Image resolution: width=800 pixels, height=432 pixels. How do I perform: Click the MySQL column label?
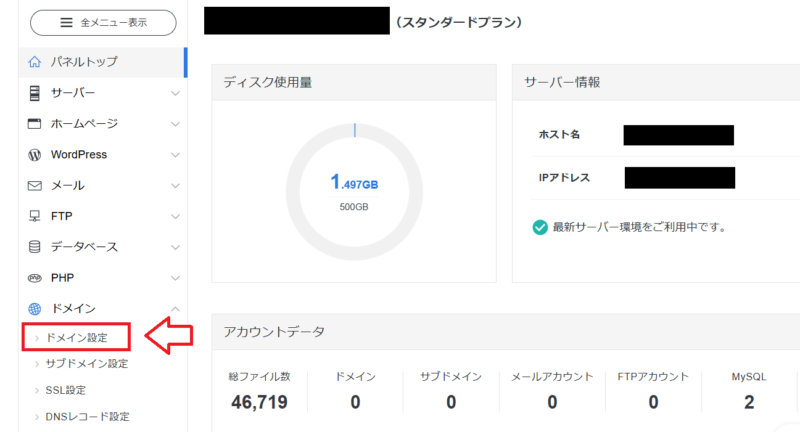748,377
